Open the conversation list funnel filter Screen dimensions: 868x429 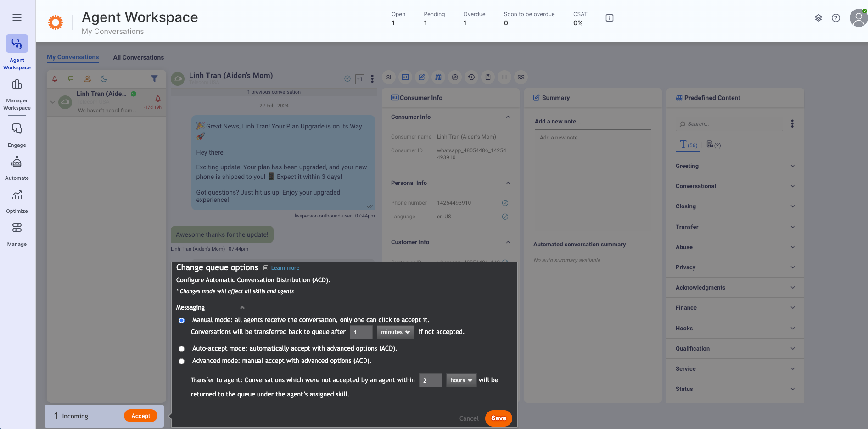(154, 78)
